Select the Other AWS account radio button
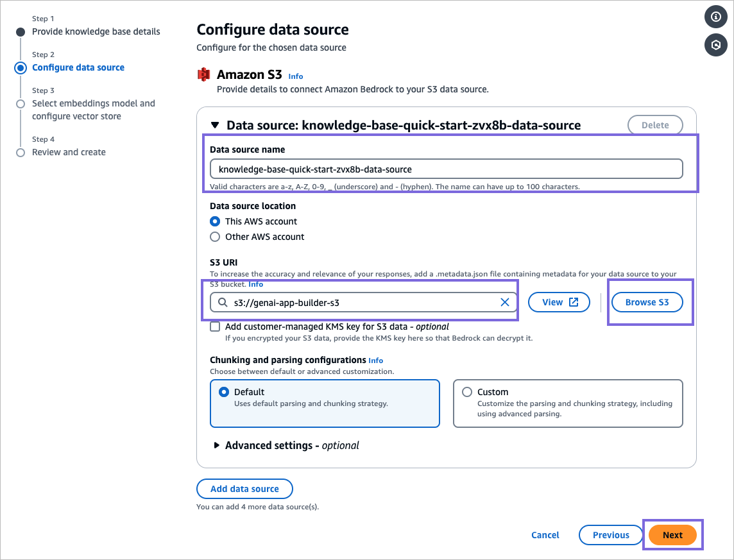The image size is (734, 560). (216, 237)
